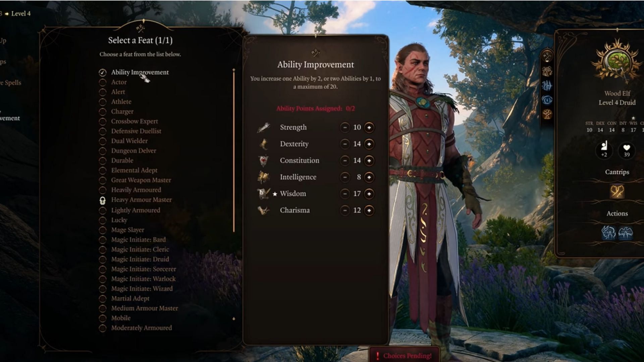Click the Dexterity increase button

(368, 144)
